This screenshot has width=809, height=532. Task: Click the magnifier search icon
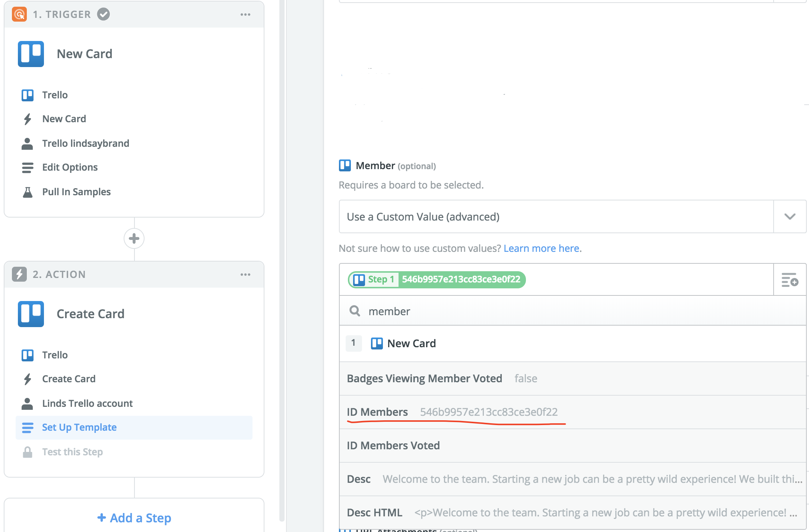[355, 311]
